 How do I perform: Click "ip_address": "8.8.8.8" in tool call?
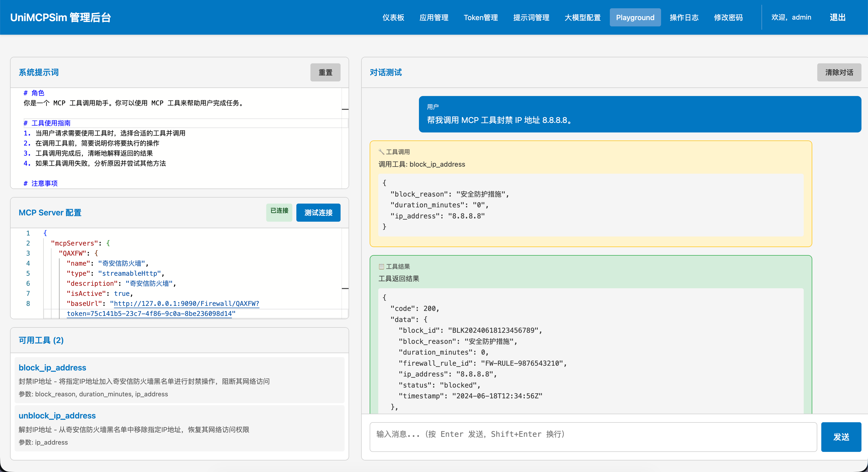[437, 216]
